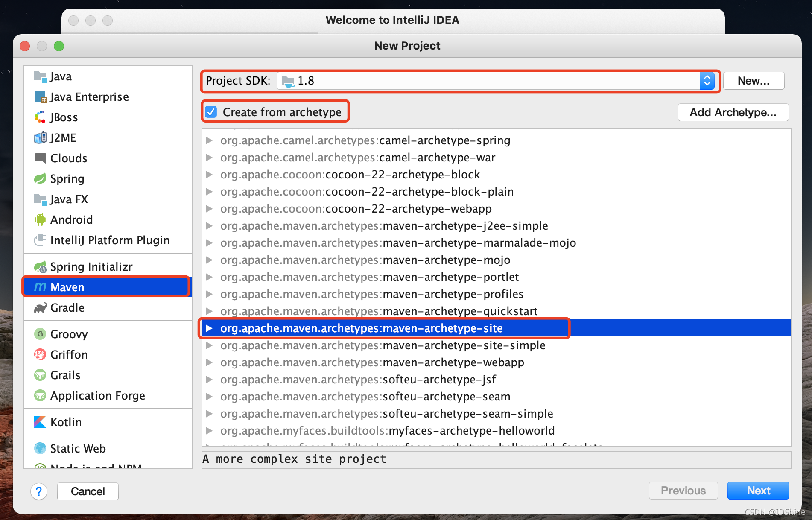812x520 pixels.
Task: Click the IntelliJ Platform Plugin icon
Action: pyautogui.click(x=40, y=240)
